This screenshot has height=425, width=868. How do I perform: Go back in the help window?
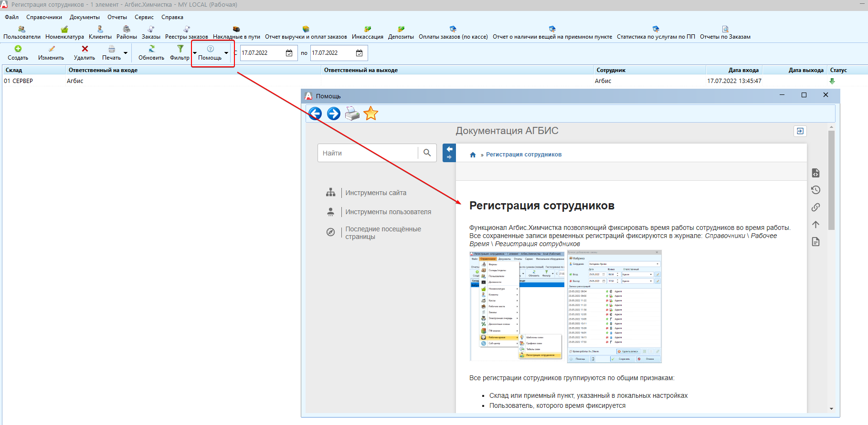tap(315, 114)
